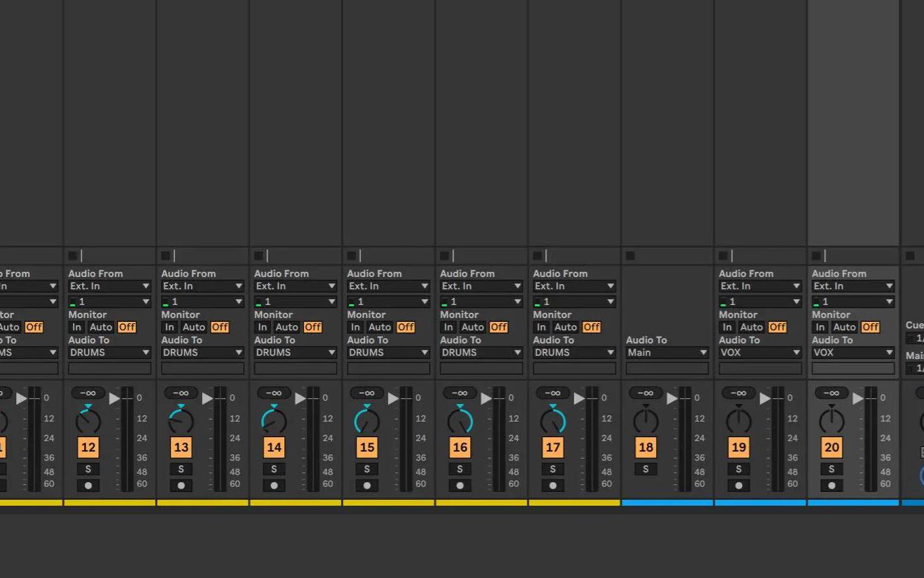Click clip stop square on track 16
The image size is (924, 578).
coord(444,256)
